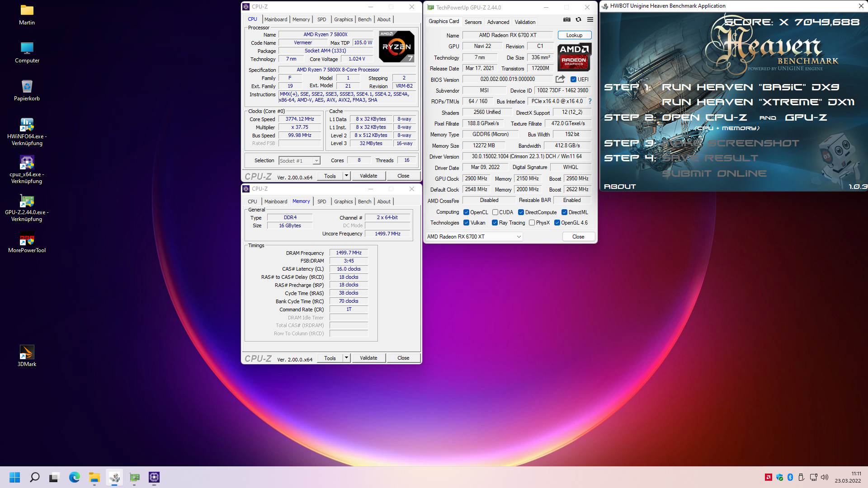
Task: Expand Tools dropdown arrow in bottom CPU-Z
Action: pyautogui.click(x=346, y=358)
